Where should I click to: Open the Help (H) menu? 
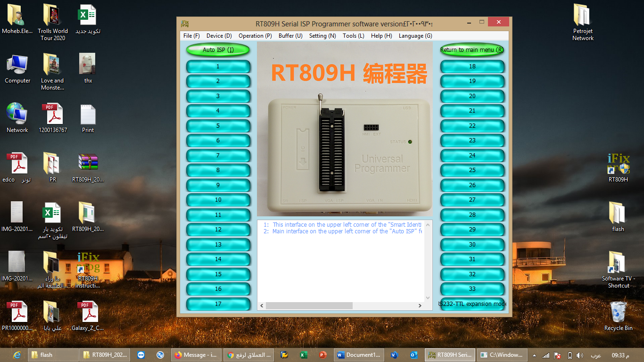coord(381,36)
